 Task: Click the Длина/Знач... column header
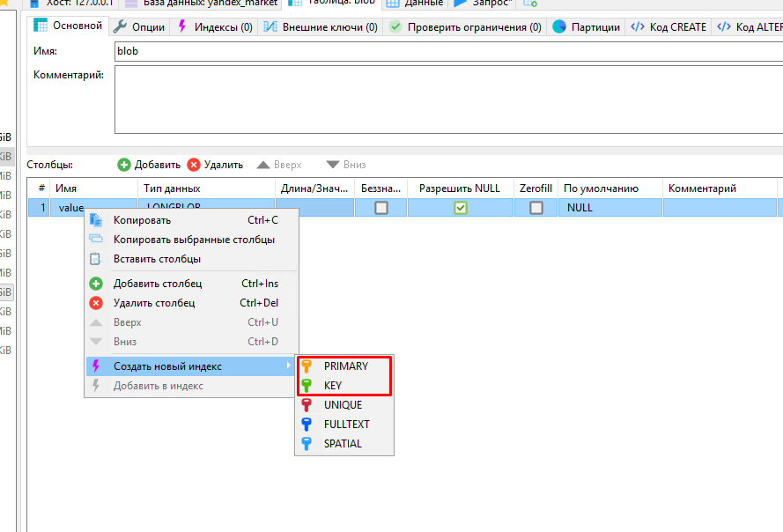coord(314,188)
